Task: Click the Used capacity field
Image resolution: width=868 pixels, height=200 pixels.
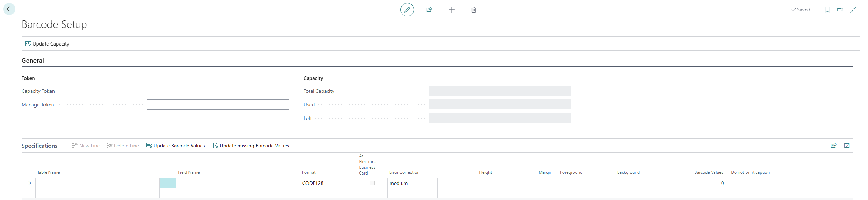Action: 500,104
